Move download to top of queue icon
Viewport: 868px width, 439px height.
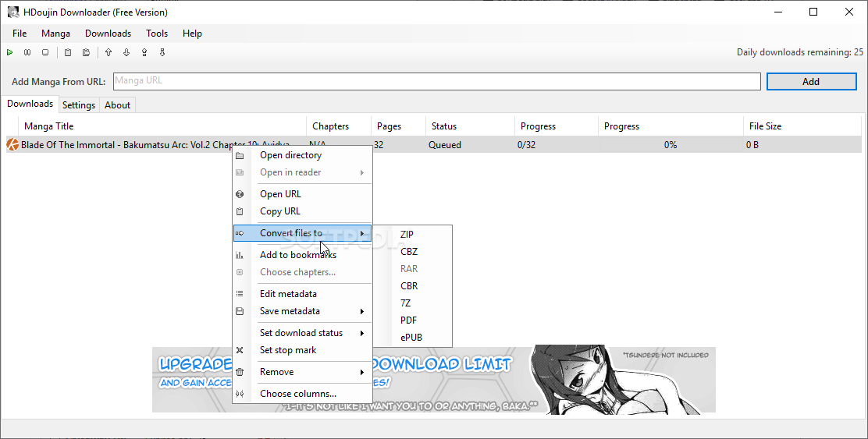point(144,52)
